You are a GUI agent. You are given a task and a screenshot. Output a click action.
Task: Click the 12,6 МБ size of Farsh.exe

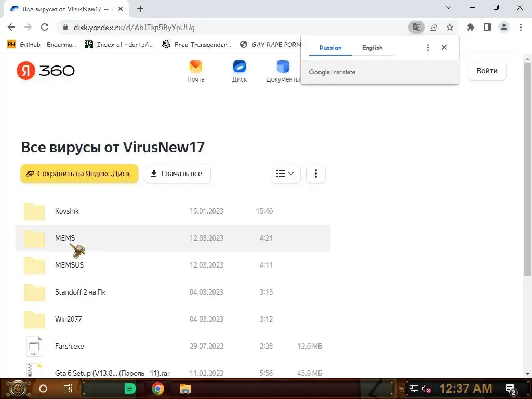click(310, 346)
